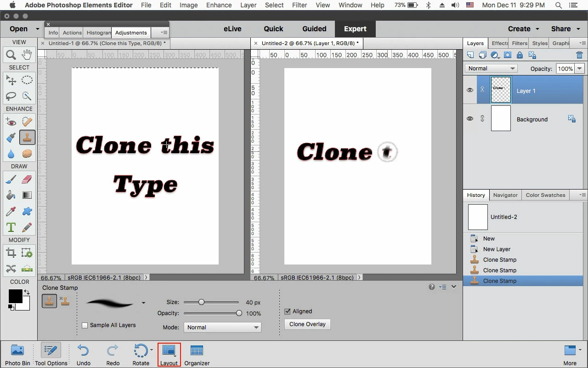Viewport: 588px width, 368px height.
Task: Click the Redo button
Action: pos(113,354)
